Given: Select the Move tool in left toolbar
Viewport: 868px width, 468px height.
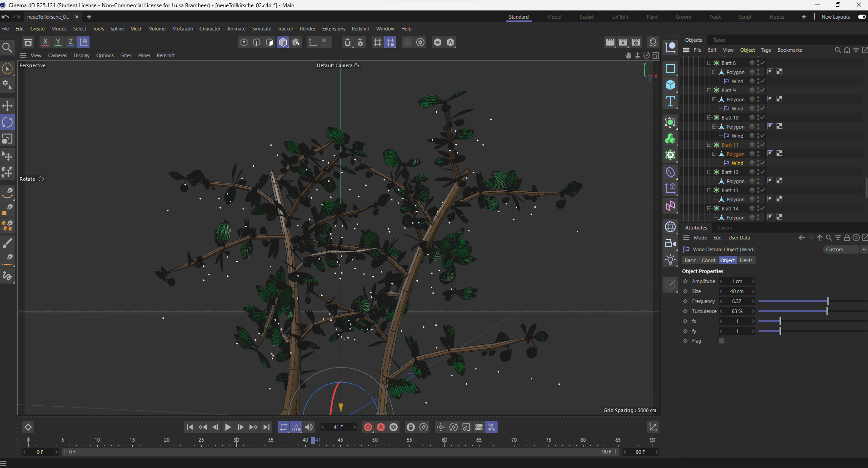Looking at the screenshot, I should [7, 106].
